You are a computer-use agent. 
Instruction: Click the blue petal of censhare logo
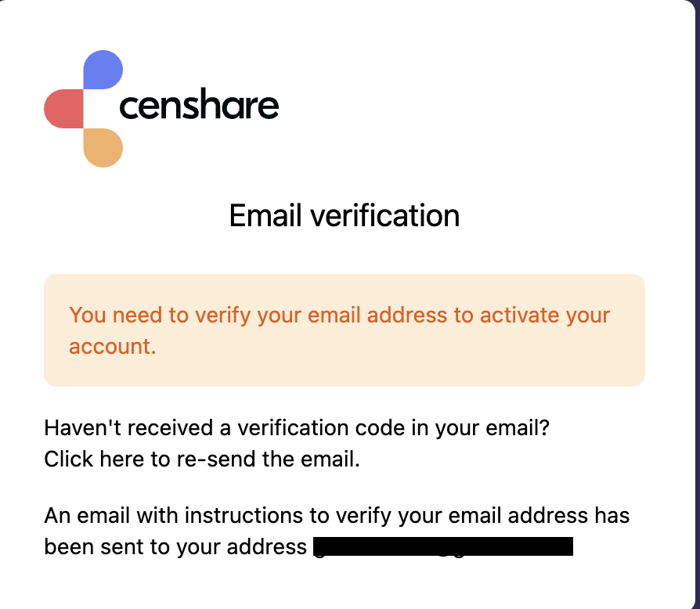pos(103,68)
